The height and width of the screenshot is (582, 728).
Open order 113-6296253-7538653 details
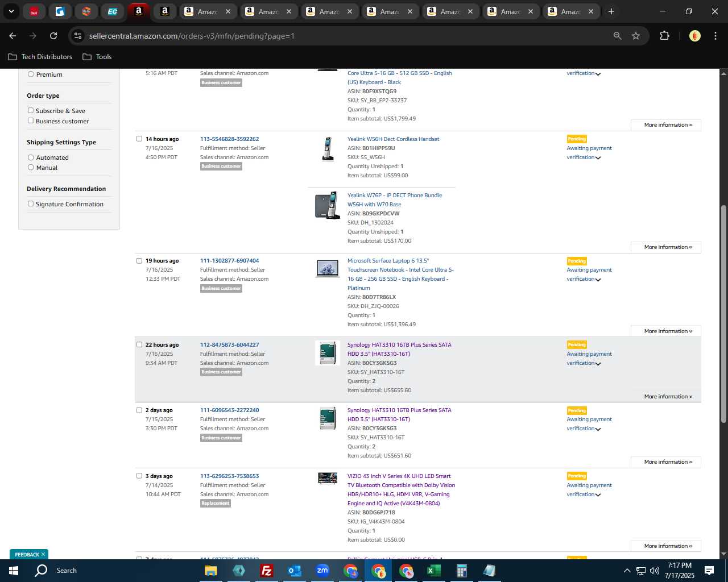pos(229,476)
